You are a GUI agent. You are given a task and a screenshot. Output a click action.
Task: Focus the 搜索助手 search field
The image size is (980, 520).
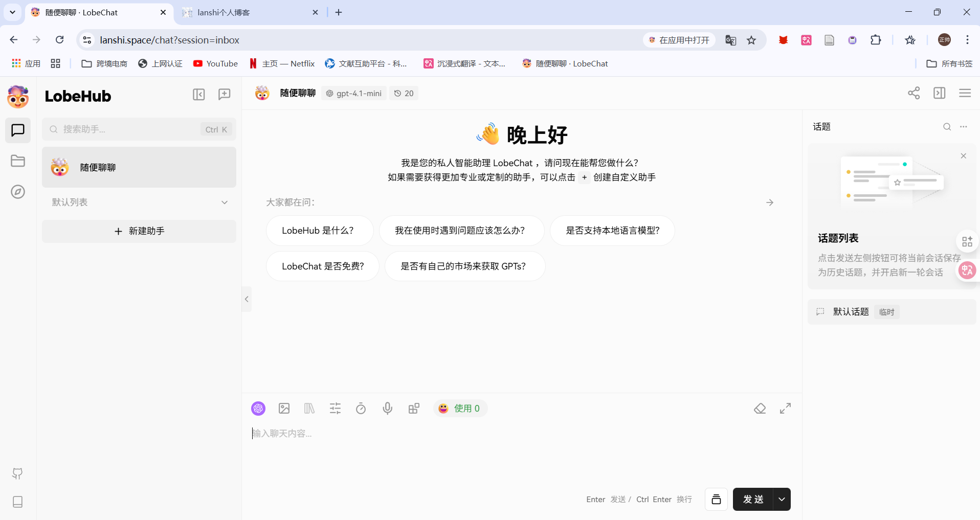pos(139,129)
